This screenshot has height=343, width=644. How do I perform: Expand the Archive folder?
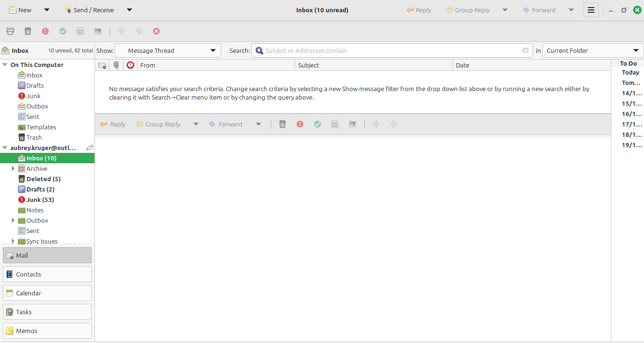coord(13,168)
